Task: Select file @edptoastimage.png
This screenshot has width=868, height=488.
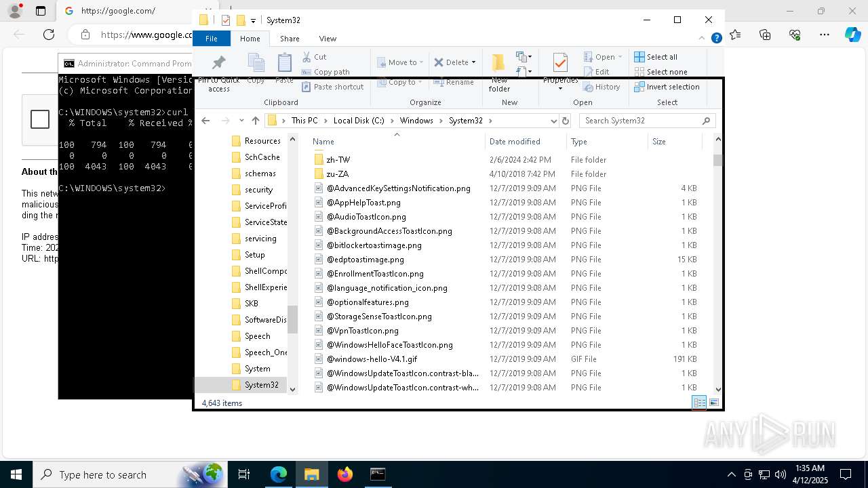Action: 365,260
